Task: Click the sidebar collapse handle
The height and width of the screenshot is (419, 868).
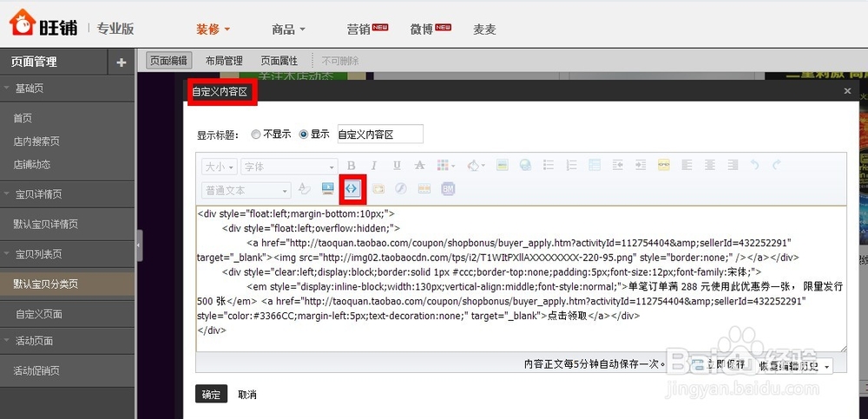Action: tap(139, 246)
